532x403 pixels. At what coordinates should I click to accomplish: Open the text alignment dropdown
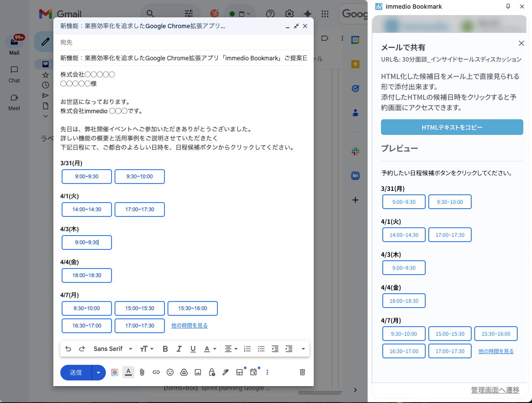point(231,349)
